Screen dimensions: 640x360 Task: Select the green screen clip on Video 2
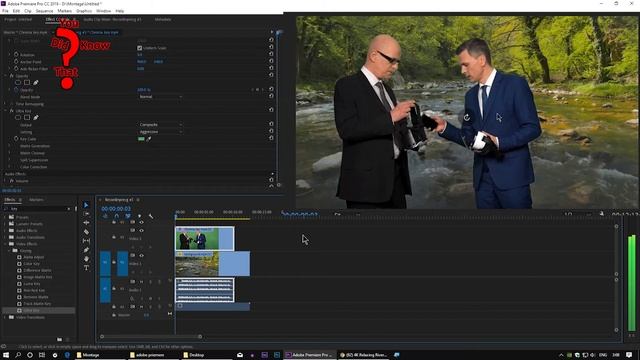tap(204, 238)
